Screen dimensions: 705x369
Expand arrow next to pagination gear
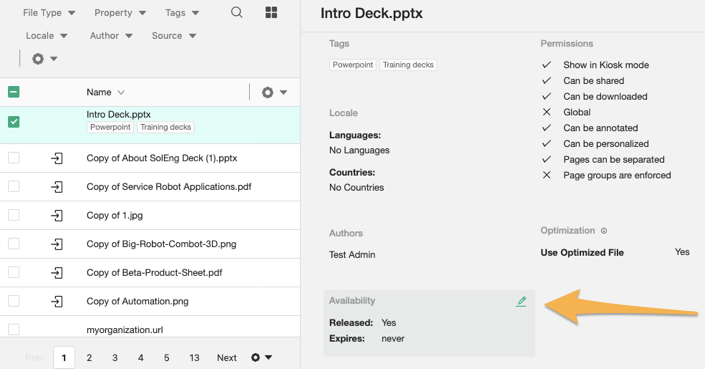click(x=268, y=357)
